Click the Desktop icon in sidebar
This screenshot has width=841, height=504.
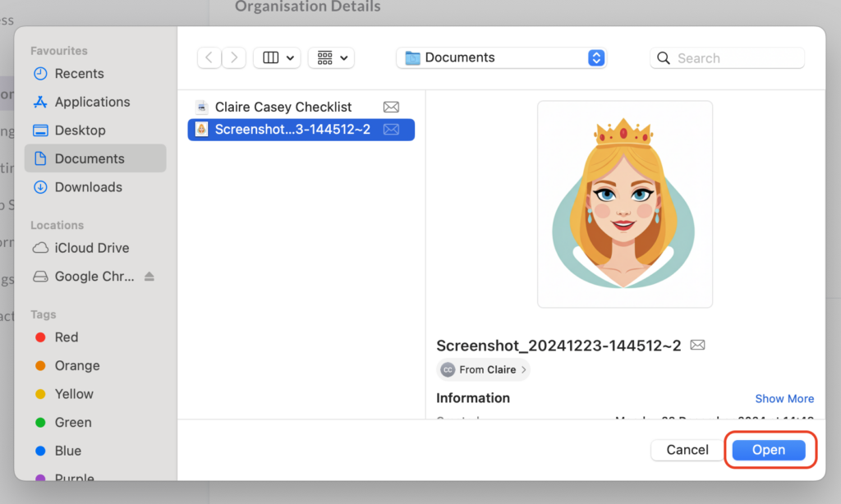pos(40,131)
